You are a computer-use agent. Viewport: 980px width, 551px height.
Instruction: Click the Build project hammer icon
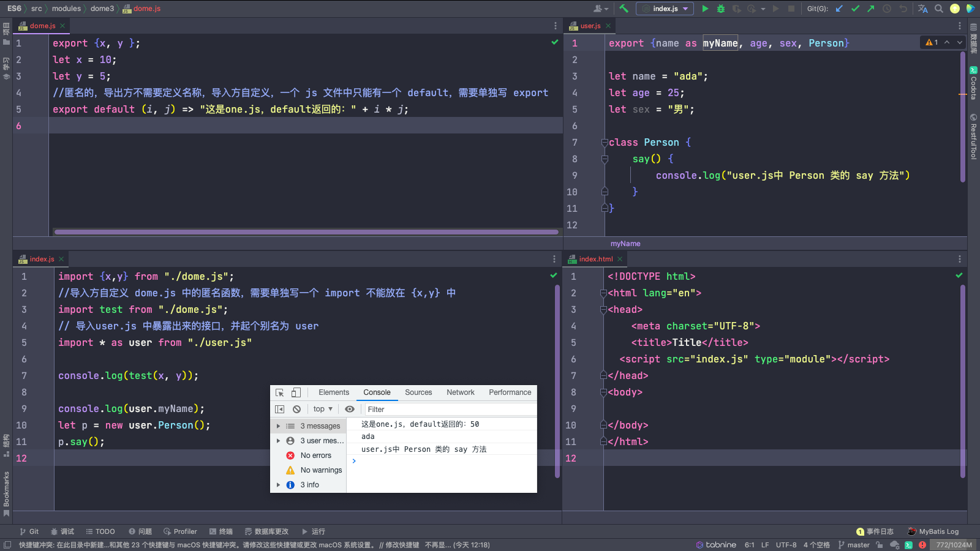[624, 9]
